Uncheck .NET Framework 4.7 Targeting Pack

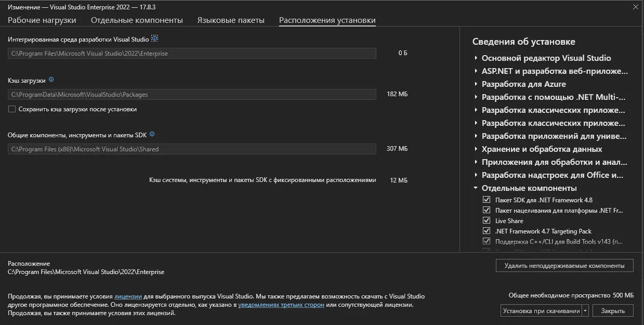coord(487,230)
